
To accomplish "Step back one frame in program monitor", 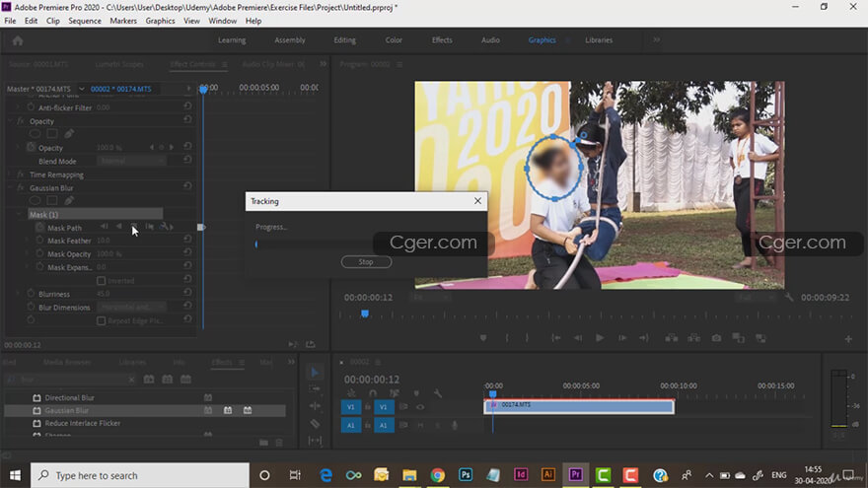I will coord(578,338).
